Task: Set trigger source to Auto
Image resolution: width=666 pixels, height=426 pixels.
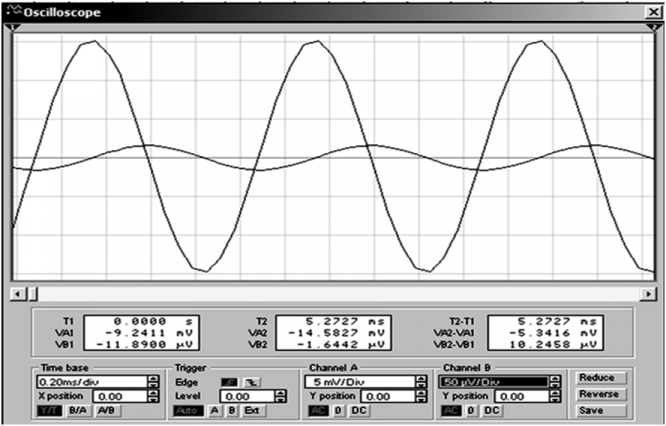Action: click(188, 411)
